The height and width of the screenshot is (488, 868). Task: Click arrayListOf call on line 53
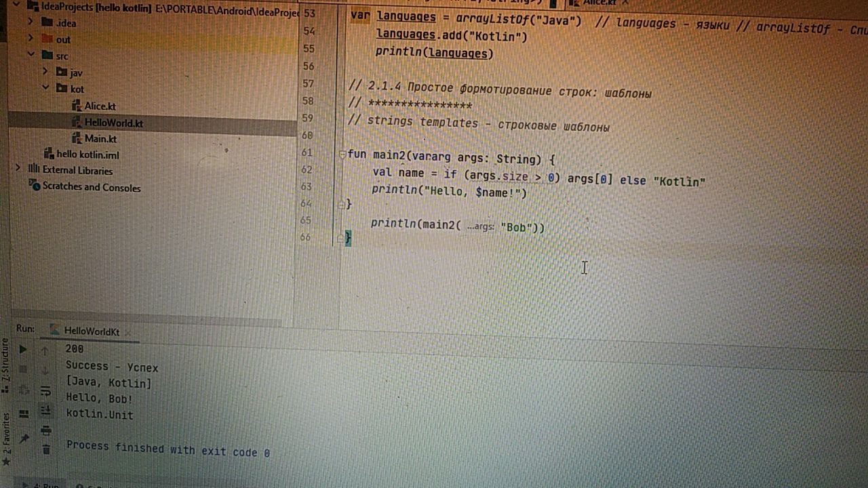pyautogui.click(x=519, y=20)
